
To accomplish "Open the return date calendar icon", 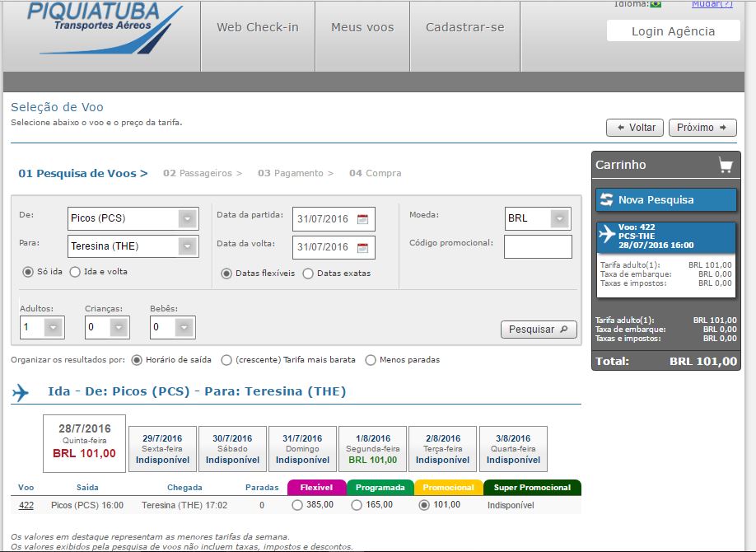I will (363, 247).
